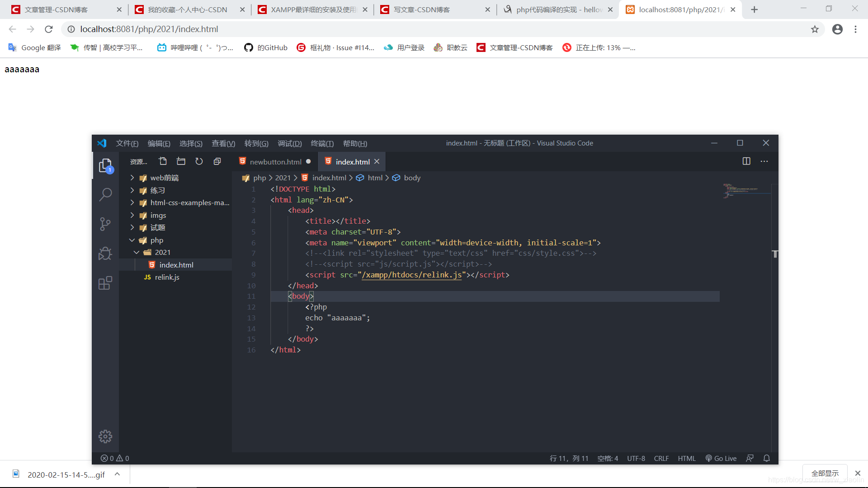Click the errors and warnings status indicator
This screenshot has height=488, width=868.
115,458
